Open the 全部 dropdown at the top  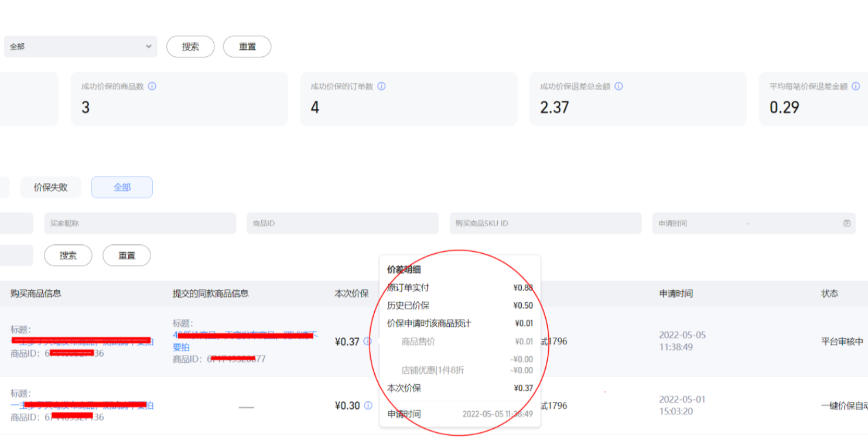point(80,46)
